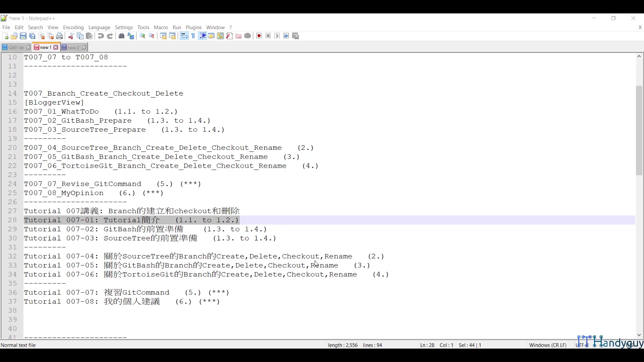
Task: Toggle the indent guide button
Action: [202, 36]
